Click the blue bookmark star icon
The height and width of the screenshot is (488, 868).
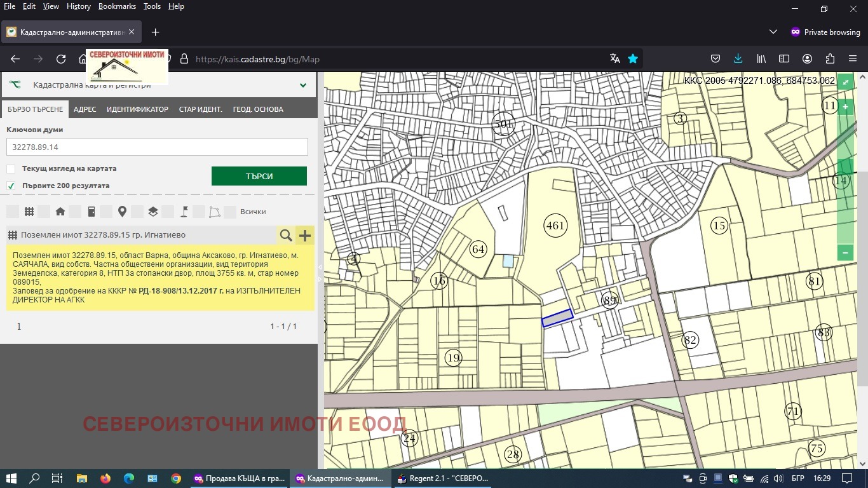[x=633, y=59]
